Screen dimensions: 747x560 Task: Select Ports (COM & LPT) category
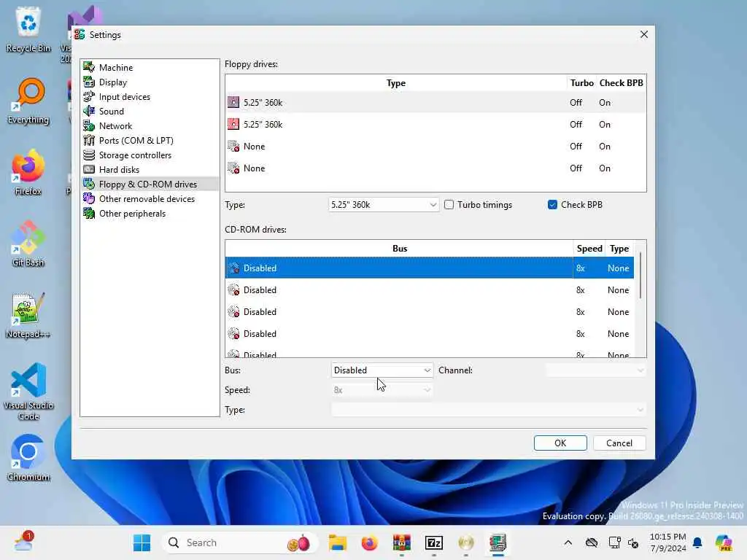click(136, 141)
